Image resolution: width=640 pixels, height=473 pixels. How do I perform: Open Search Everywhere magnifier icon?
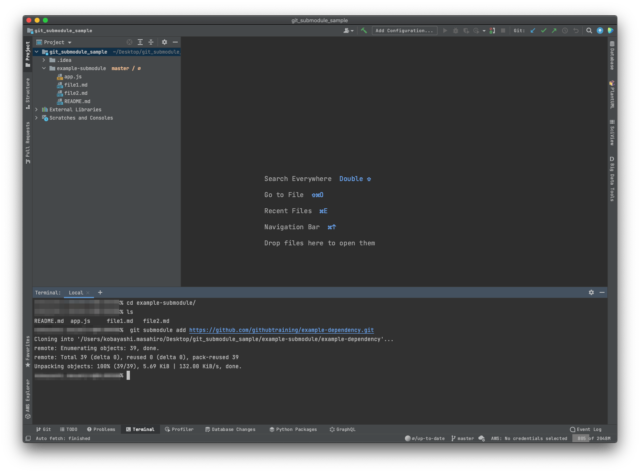click(x=589, y=31)
